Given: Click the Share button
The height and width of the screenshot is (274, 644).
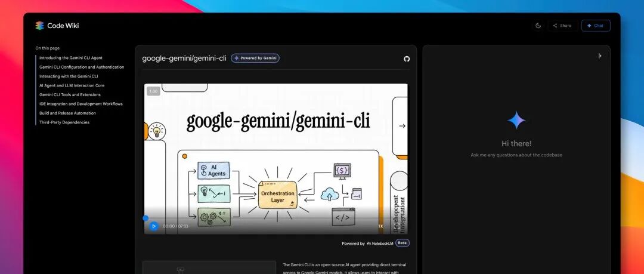Looking at the screenshot, I should click(x=562, y=26).
